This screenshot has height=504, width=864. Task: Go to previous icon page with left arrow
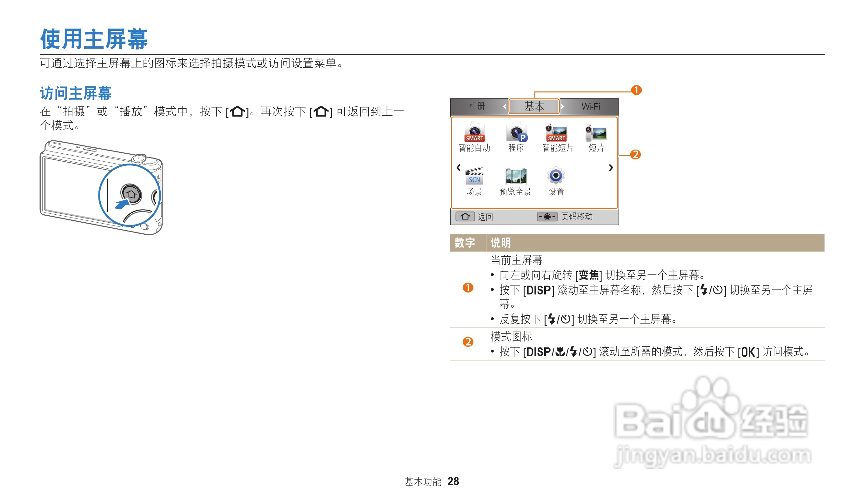(x=459, y=168)
